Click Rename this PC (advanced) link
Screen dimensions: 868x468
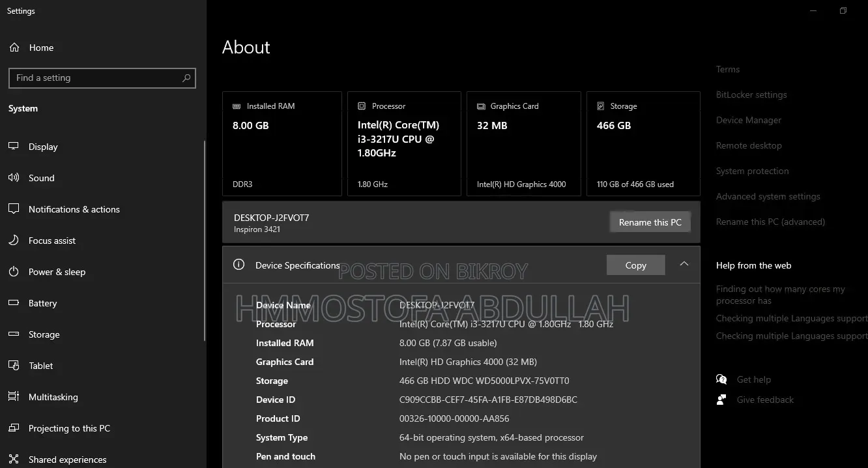(770, 222)
